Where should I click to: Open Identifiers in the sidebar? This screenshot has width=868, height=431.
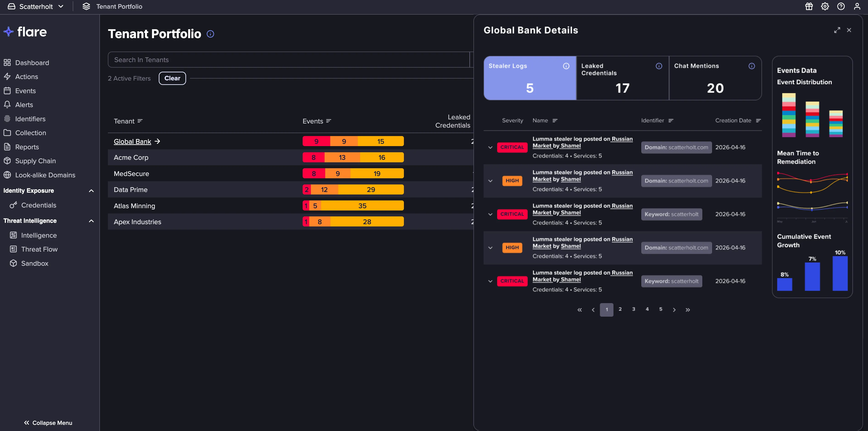(24, 119)
